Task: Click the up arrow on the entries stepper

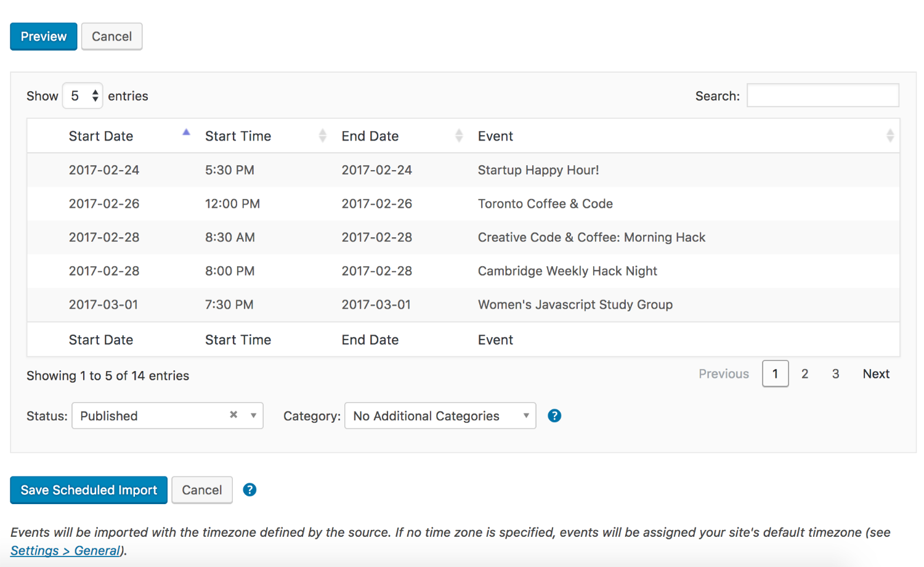Action: coord(95,92)
